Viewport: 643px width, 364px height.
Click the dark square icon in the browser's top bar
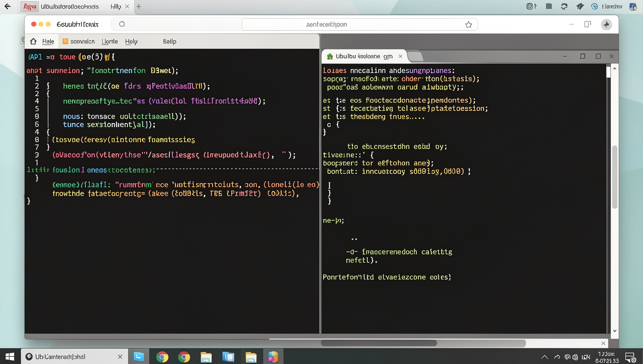[x=549, y=6]
